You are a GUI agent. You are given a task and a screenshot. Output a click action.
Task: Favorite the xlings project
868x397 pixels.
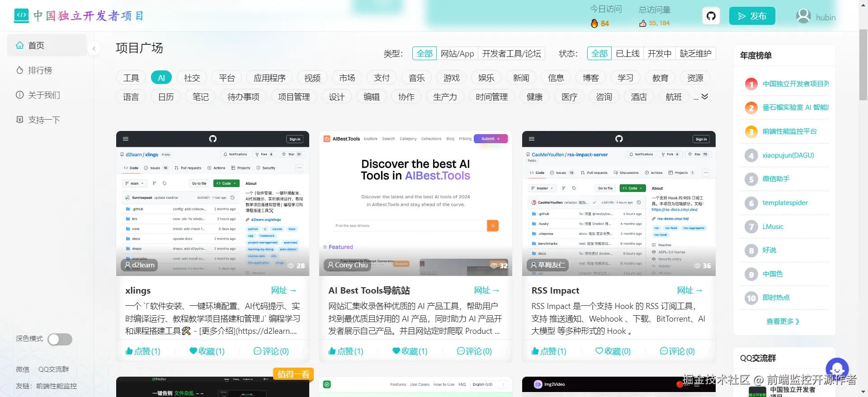(x=207, y=351)
